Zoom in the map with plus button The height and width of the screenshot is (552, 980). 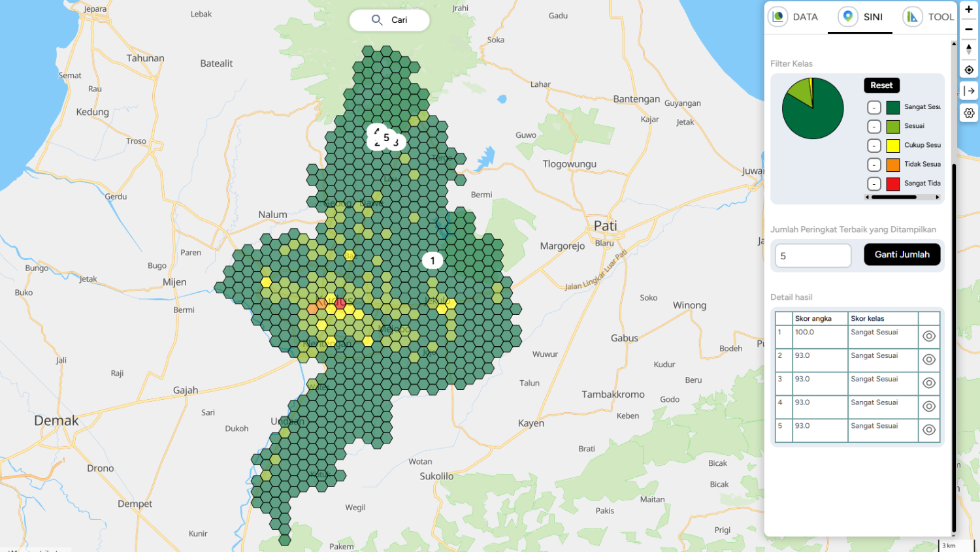coord(969,10)
